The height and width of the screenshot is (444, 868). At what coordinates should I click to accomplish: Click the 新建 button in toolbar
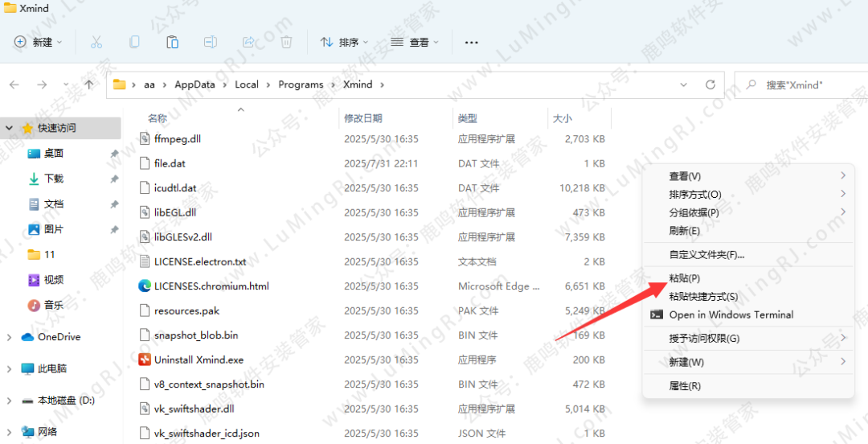click(34, 42)
